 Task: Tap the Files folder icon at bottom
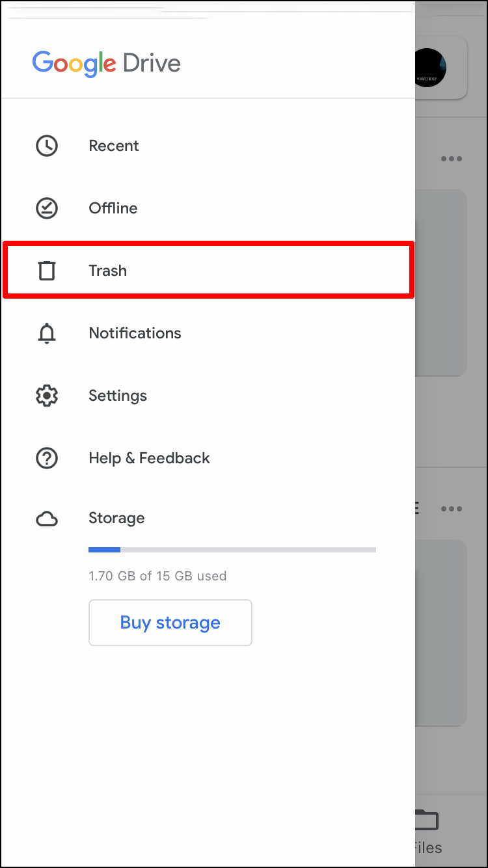coord(426,819)
